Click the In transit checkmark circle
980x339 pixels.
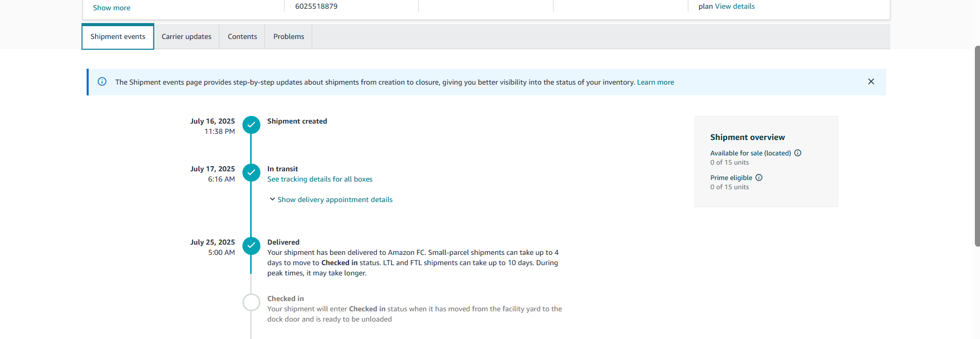[x=251, y=172]
